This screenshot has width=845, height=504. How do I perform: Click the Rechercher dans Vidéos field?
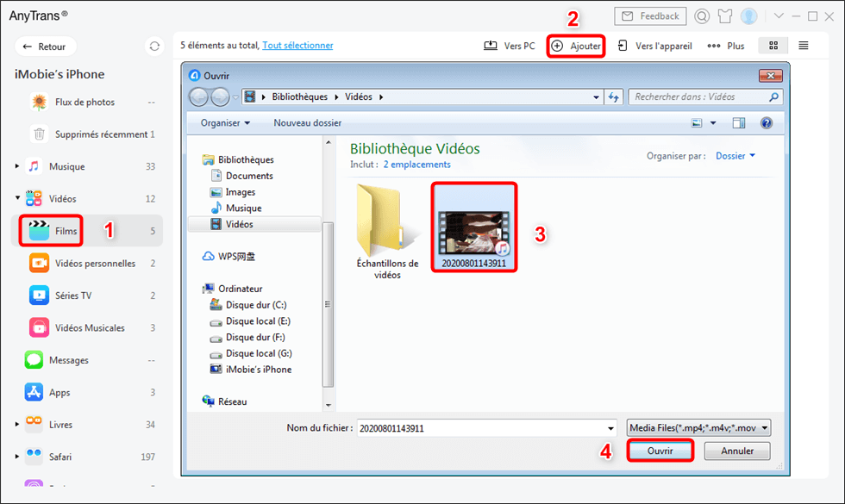[705, 96]
